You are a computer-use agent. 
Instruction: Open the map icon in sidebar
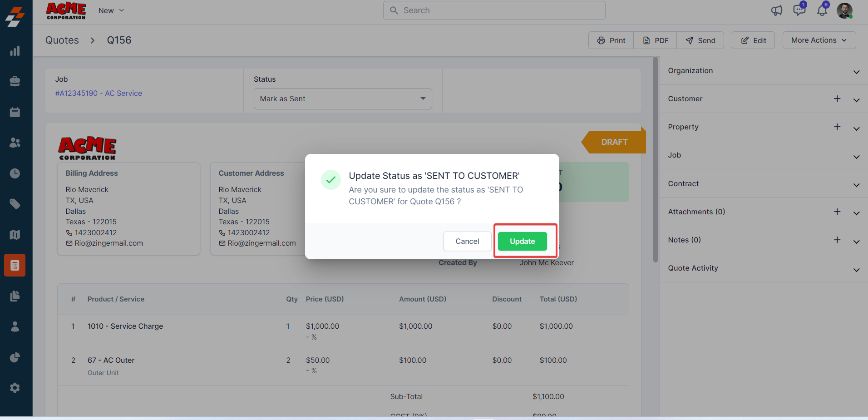click(x=15, y=235)
